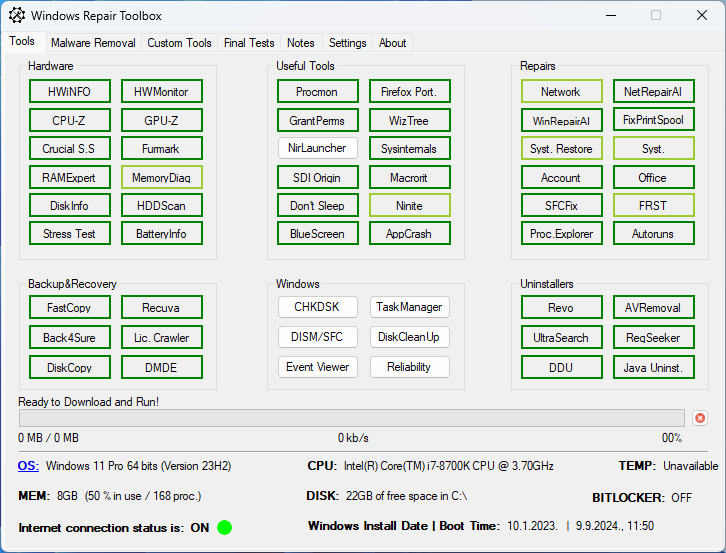
Task: Open the Custom Tools tab
Action: 179,43
